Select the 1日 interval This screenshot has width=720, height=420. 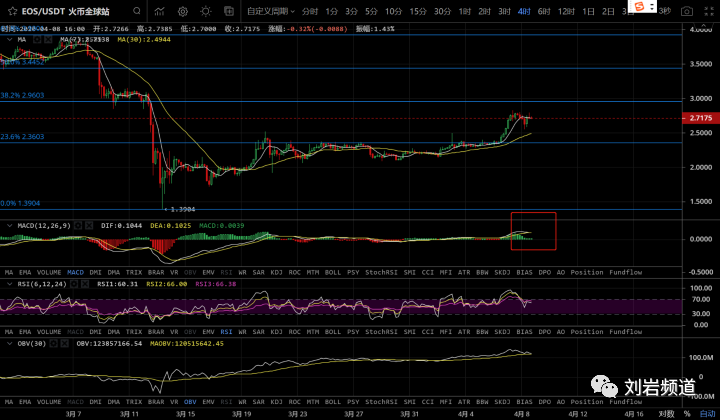[588, 11]
